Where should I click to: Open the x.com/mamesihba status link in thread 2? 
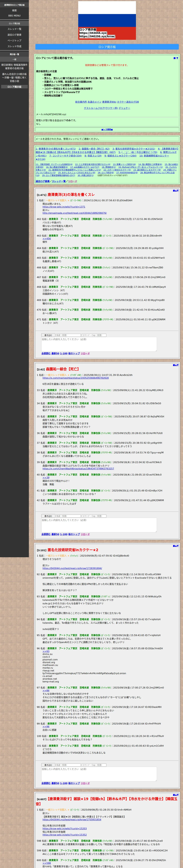click(x=75, y=378)
